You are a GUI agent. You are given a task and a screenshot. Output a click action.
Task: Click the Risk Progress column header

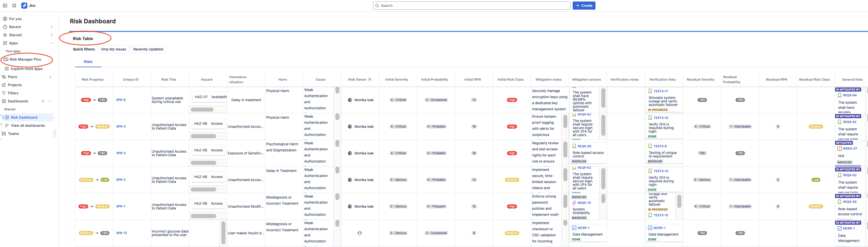pos(93,80)
